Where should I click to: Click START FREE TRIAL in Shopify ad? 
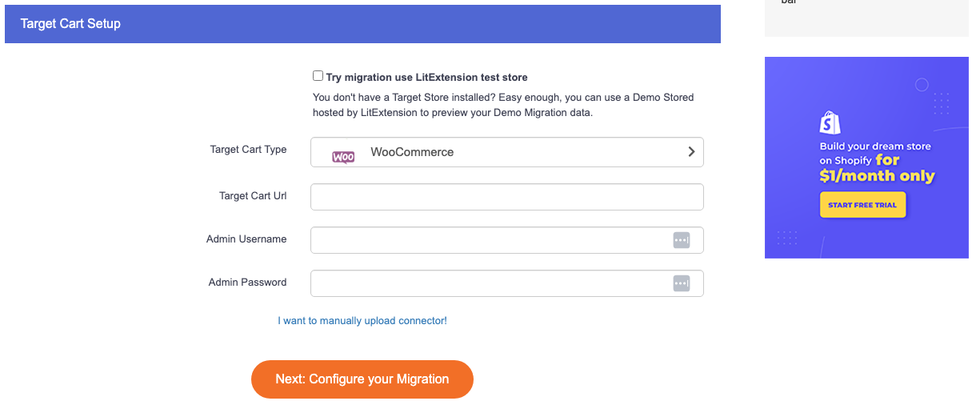coord(862,205)
